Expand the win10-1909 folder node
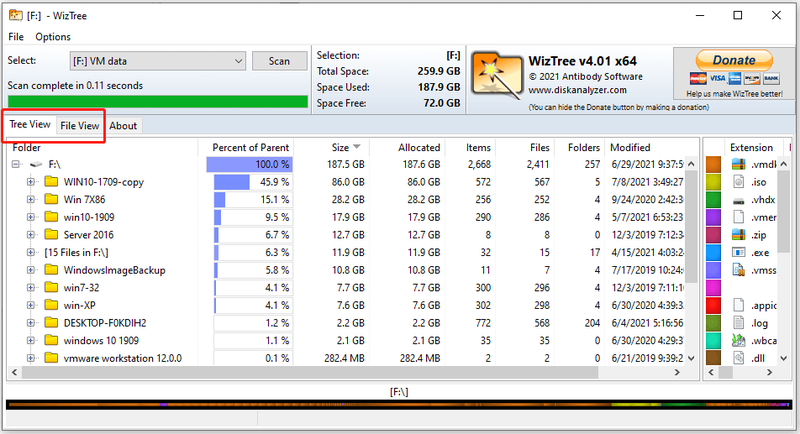 tap(31, 217)
